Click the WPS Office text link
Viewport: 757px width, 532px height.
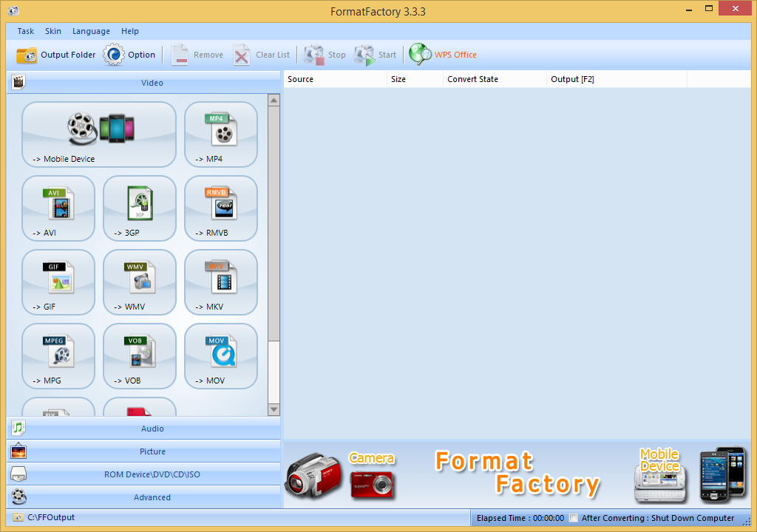[x=455, y=55]
